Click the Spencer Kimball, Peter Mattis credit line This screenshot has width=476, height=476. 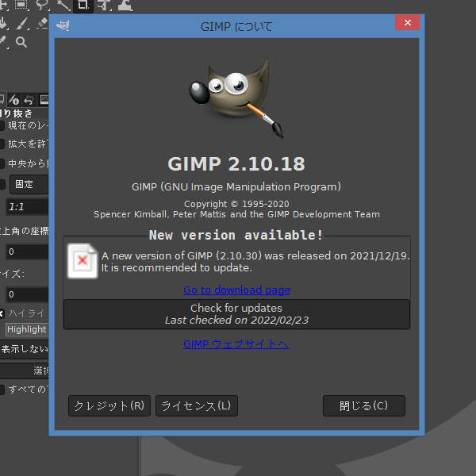click(x=236, y=215)
